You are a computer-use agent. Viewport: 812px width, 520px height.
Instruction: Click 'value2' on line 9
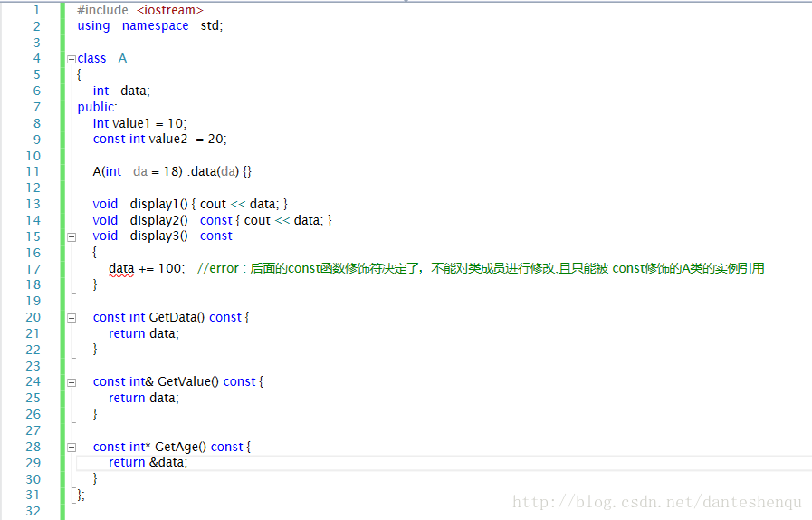168,139
